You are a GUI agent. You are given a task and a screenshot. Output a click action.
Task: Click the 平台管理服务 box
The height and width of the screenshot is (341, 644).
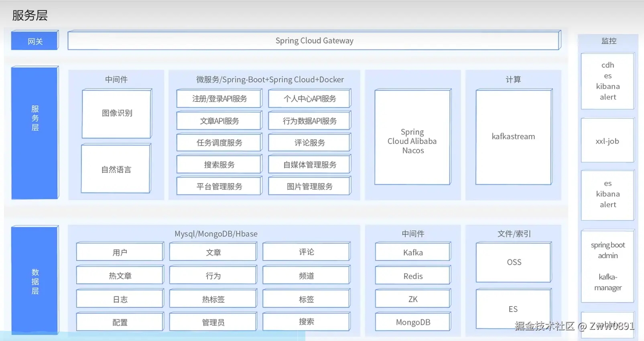coord(219,186)
